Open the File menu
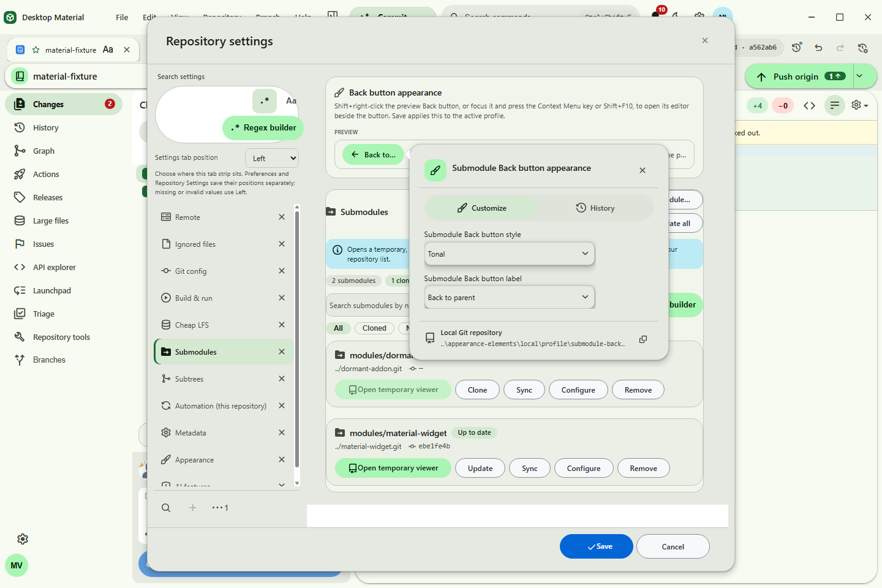 click(122, 17)
